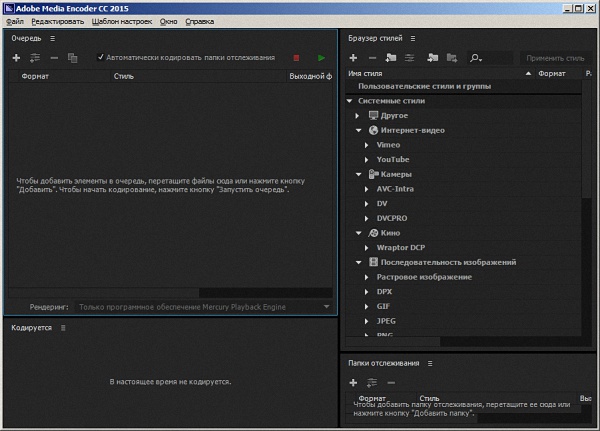Click the Другое monitor icon
600x431 pixels.
(373, 115)
